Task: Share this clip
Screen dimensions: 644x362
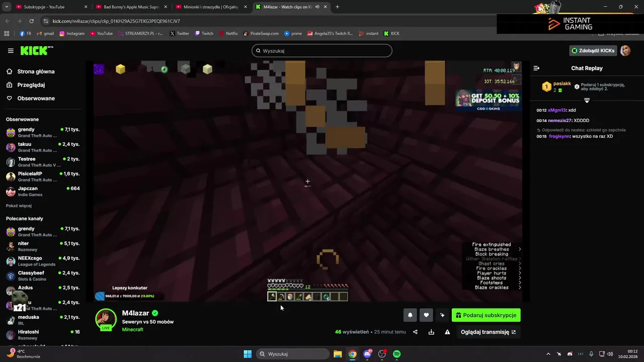Action: (415, 332)
